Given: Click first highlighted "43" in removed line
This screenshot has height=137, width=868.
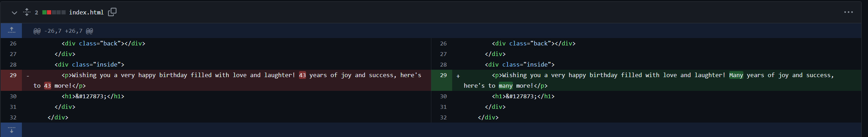Looking at the screenshot, I should tap(303, 75).
